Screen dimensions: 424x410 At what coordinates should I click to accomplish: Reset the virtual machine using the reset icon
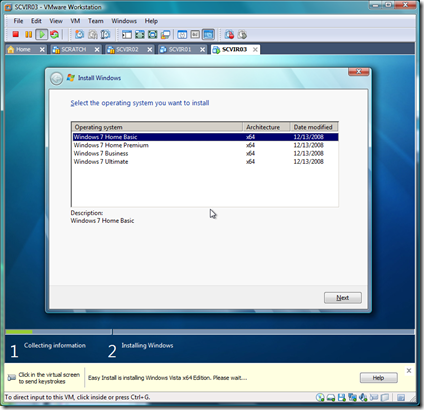point(54,34)
